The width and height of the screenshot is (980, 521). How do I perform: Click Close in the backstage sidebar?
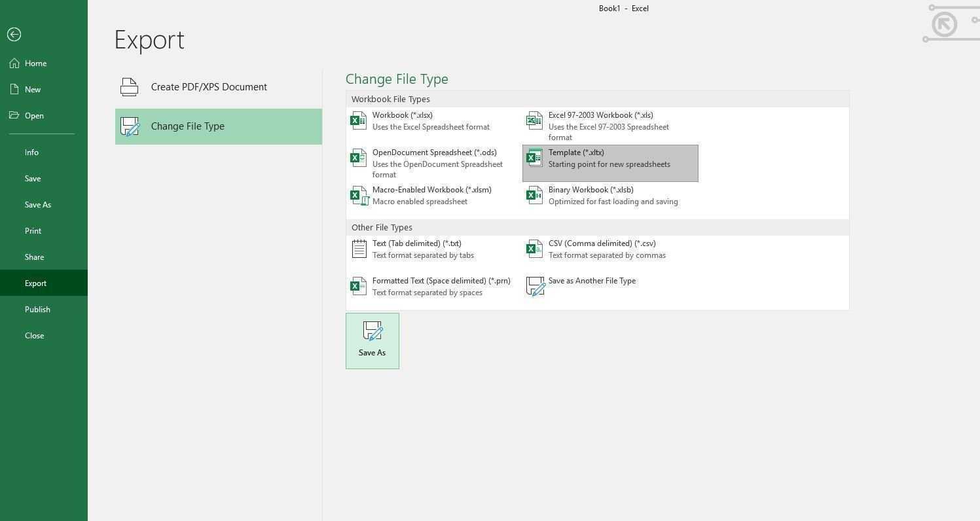[34, 336]
